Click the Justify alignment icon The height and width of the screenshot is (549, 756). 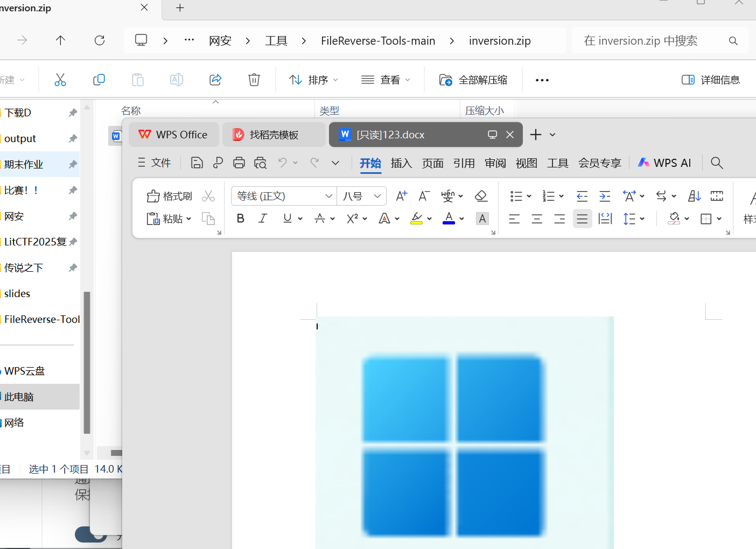582,219
